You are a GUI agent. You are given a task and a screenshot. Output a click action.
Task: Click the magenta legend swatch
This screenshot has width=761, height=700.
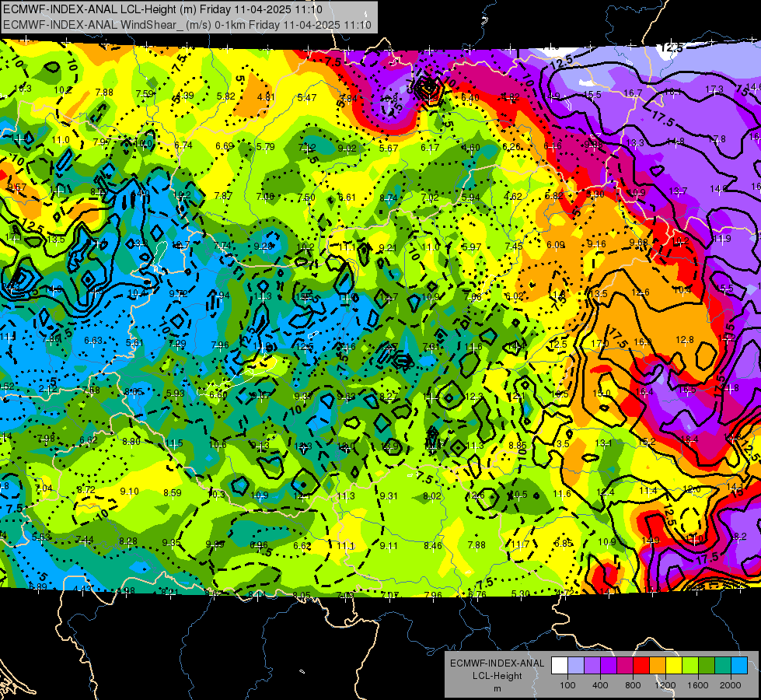tap(625, 666)
